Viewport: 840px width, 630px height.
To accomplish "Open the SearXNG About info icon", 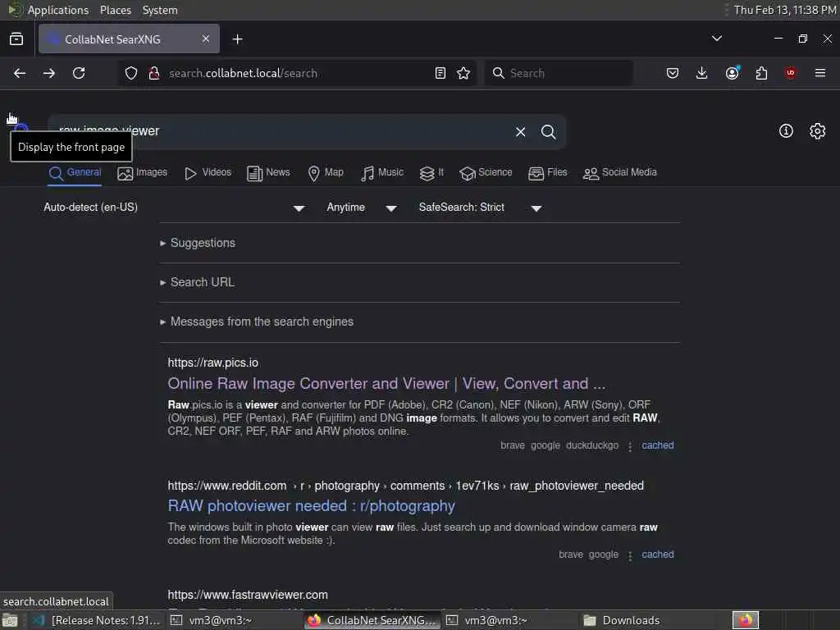I will click(x=786, y=131).
